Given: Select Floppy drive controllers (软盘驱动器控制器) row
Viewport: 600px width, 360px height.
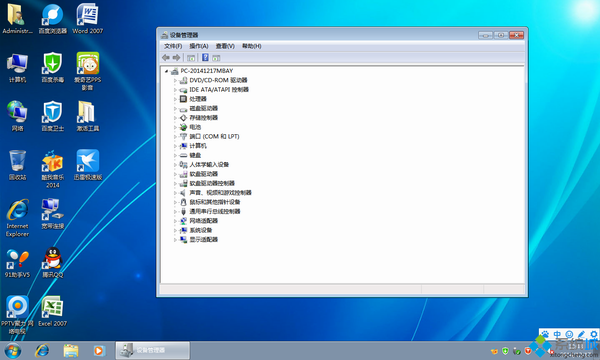Looking at the screenshot, I should (x=212, y=183).
